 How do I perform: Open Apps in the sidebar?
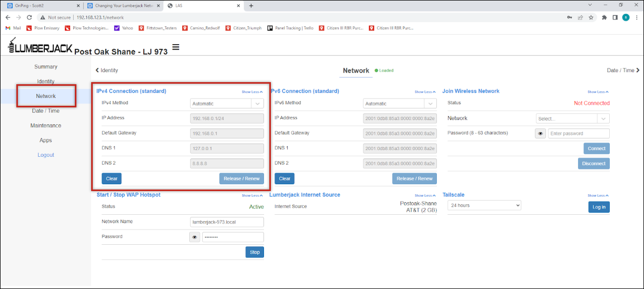(46, 141)
